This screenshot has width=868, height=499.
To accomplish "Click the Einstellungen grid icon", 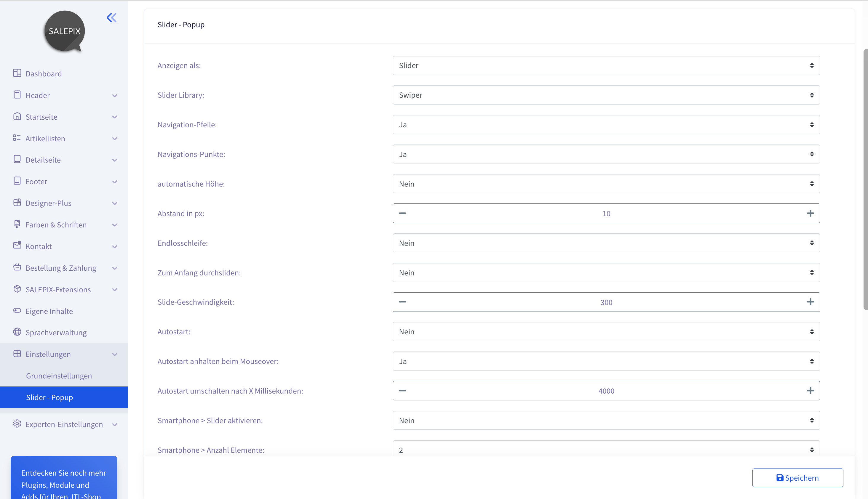I will (x=17, y=354).
